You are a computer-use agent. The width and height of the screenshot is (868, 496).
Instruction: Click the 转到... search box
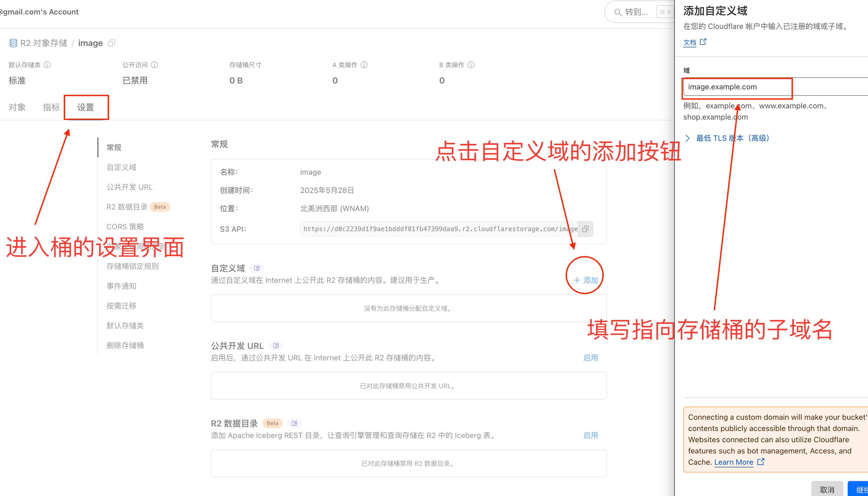coord(640,12)
